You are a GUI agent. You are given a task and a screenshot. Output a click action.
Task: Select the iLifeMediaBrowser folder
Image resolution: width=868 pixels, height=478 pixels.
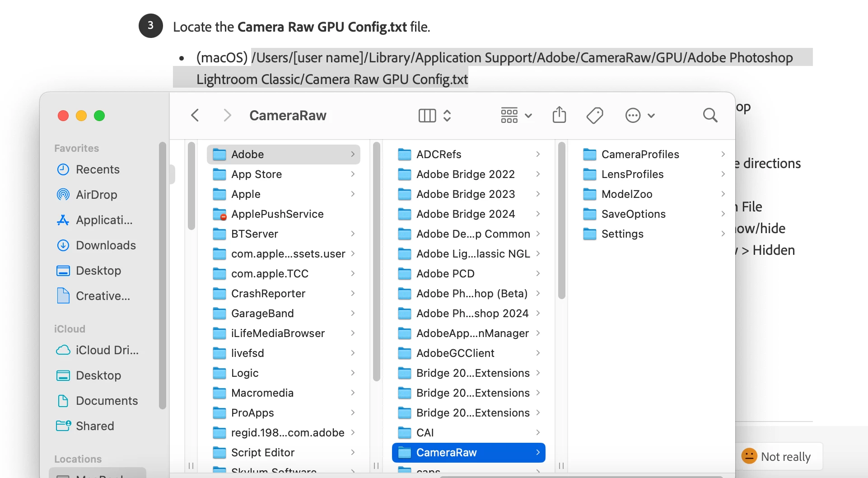pyautogui.click(x=283, y=333)
